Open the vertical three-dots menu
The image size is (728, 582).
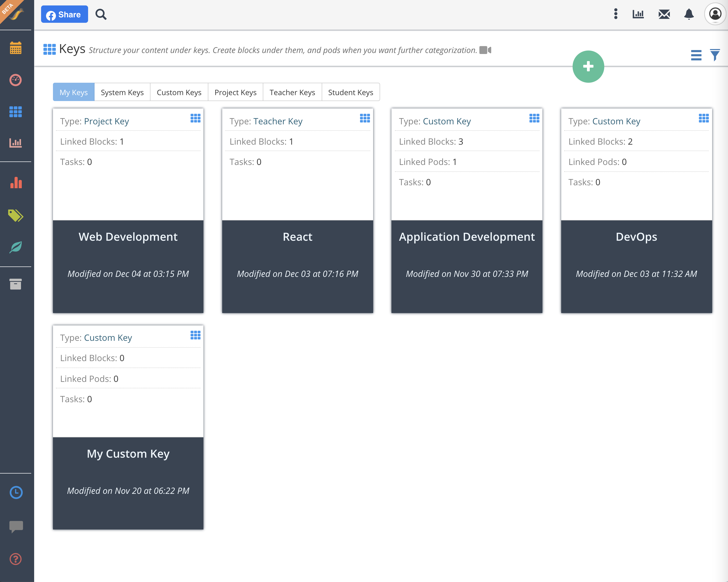(x=616, y=14)
